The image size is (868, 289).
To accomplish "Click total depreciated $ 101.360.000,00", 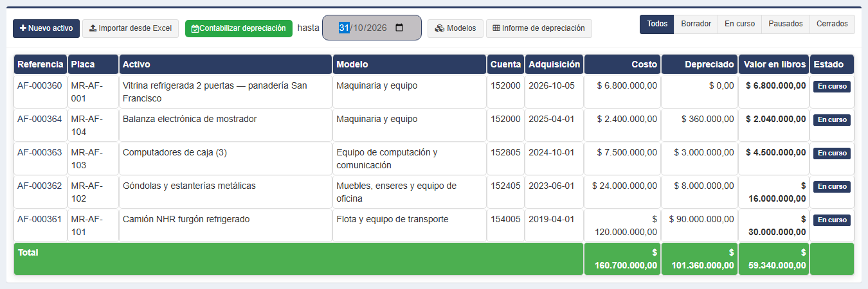I will coord(703,259).
